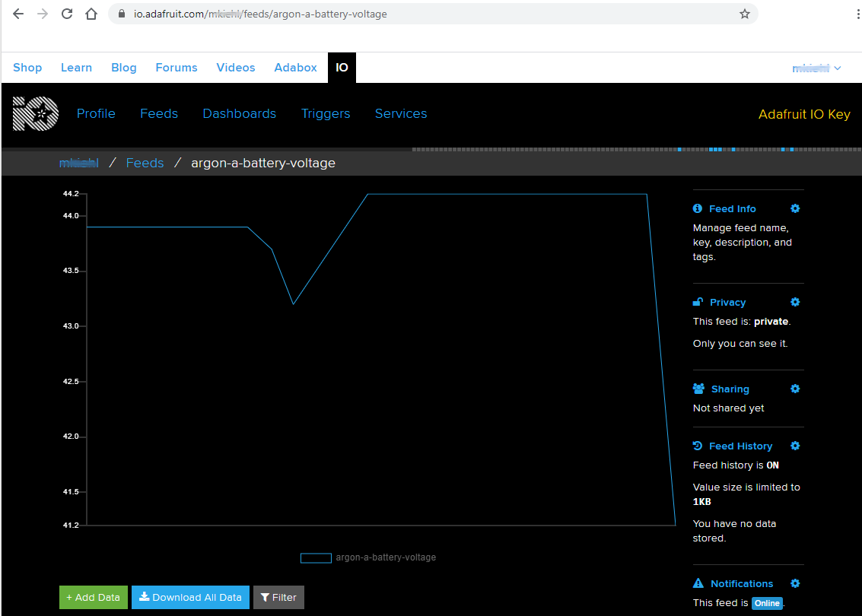Open the Blog menu item
This screenshot has width=862, height=616.
tap(124, 68)
